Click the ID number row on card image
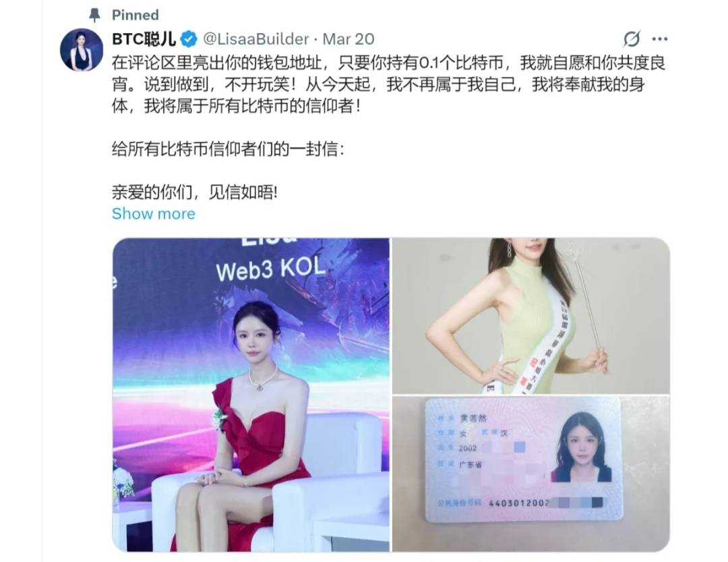This screenshot has width=728, height=562. click(520, 503)
